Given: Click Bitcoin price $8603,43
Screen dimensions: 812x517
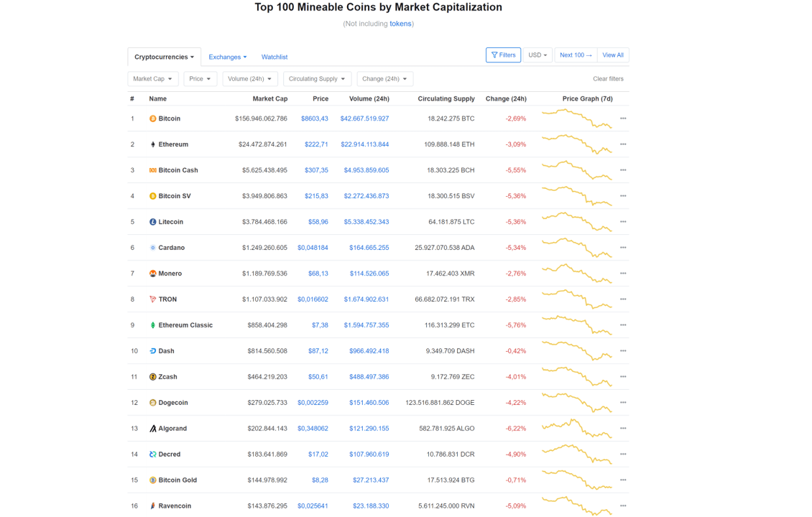Looking at the screenshot, I should (314, 118).
